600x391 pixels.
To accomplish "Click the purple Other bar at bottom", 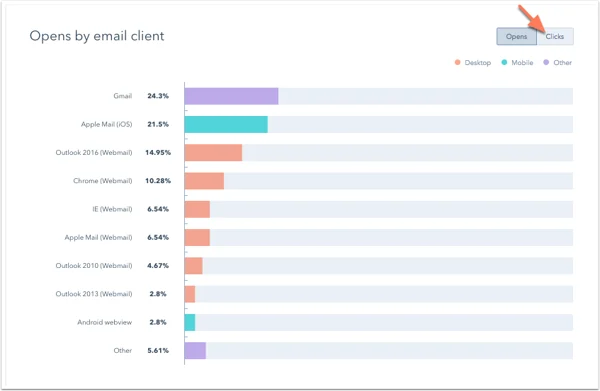I will tap(195, 351).
